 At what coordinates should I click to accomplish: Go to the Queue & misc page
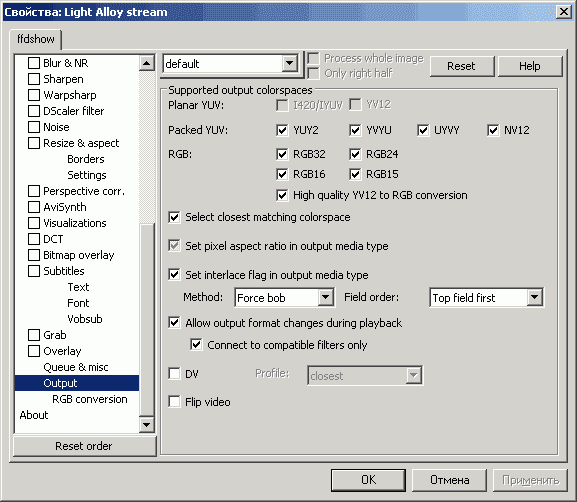(x=76, y=367)
